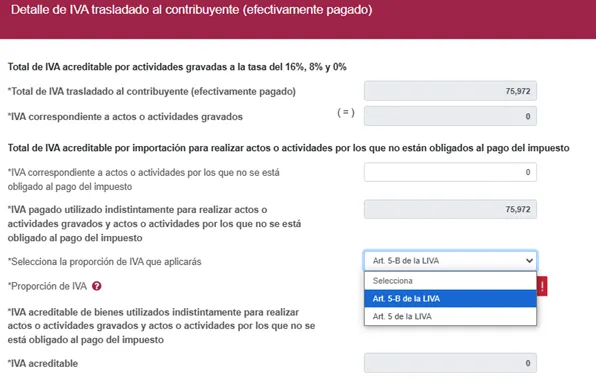This screenshot has width=596, height=380.
Task: Click the red exclamation error indicator
Action: pyautogui.click(x=542, y=286)
